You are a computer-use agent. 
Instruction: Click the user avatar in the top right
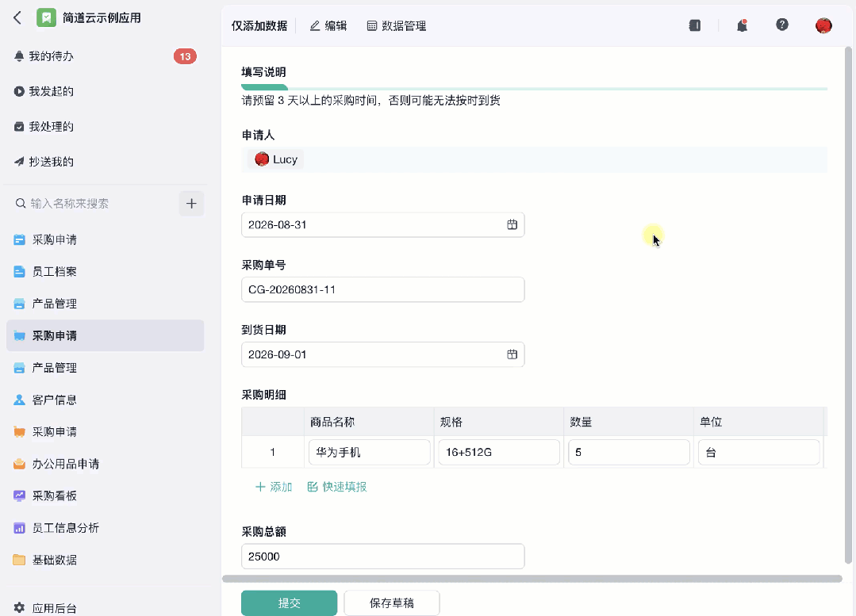coord(823,25)
